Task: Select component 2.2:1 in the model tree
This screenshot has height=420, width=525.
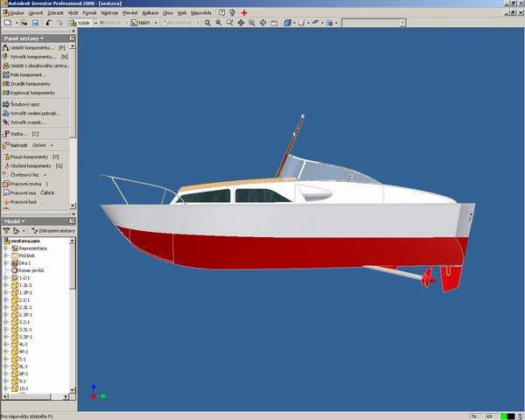Action: (x=26, y=299)
